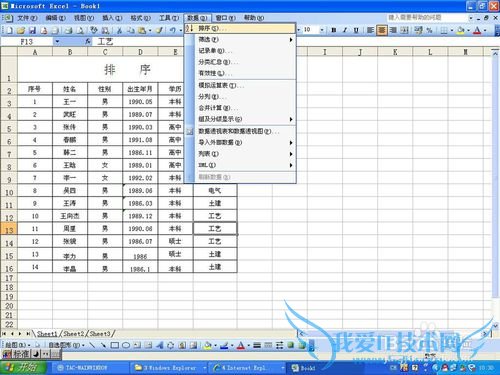Viewport: 500px width, 375px height.
Task: Switch to Internet Explorer taskbar group
Action: pos(248,368)
